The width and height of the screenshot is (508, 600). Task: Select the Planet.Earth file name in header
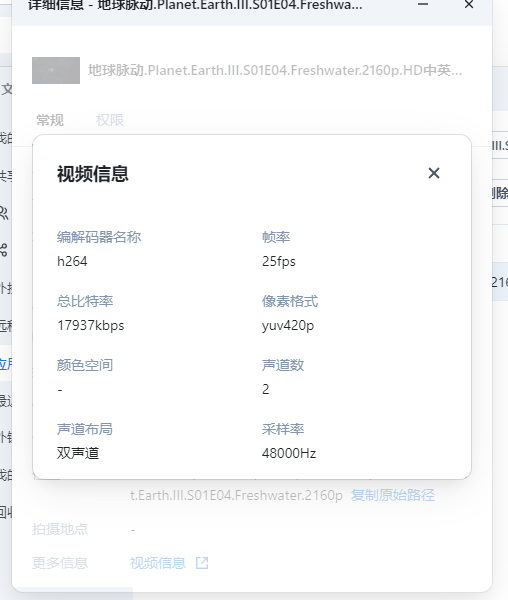pos(275,70)
